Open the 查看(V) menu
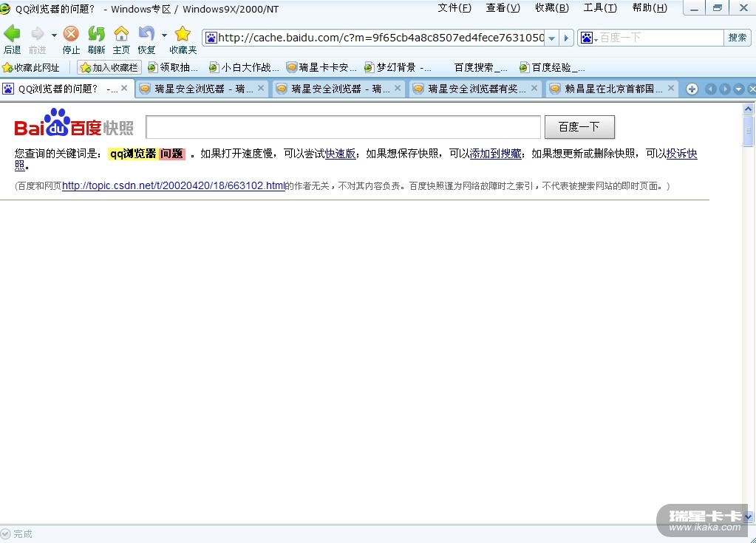756x543 pixels. (x=503, y=8)
